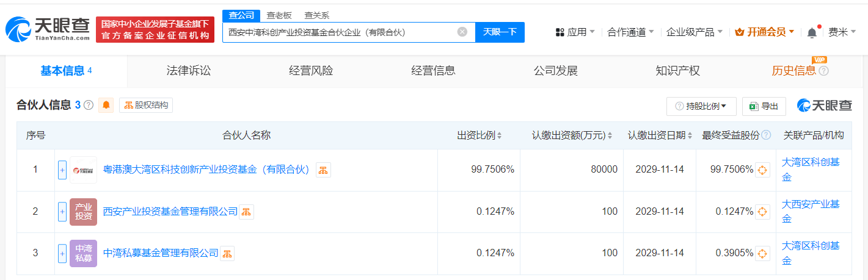Expand row 3 partner details plus button
Viewport: 868px width, 280px height.
(x=62, y=253)
